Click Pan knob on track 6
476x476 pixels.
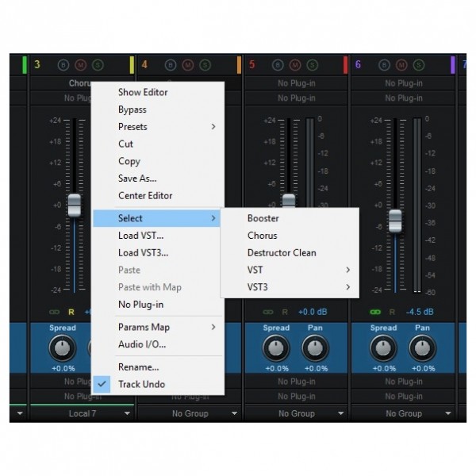(x=422, y=348)
